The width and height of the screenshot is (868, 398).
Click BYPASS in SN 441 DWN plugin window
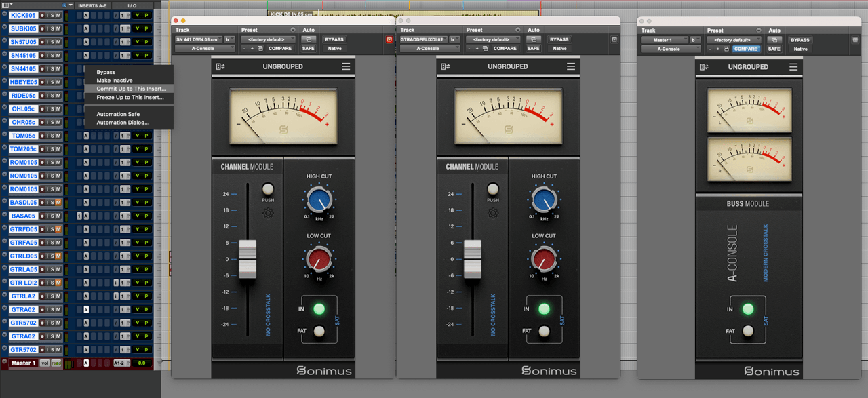pyautogui.click(x=334, y=39)
